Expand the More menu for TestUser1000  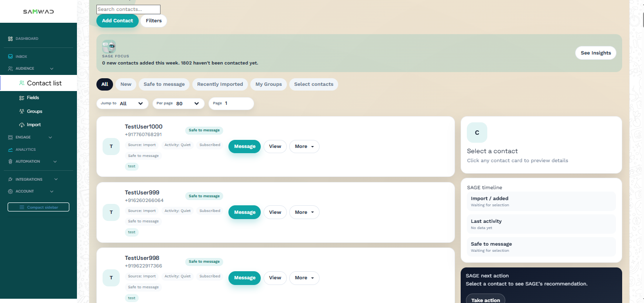coord(304,147)
